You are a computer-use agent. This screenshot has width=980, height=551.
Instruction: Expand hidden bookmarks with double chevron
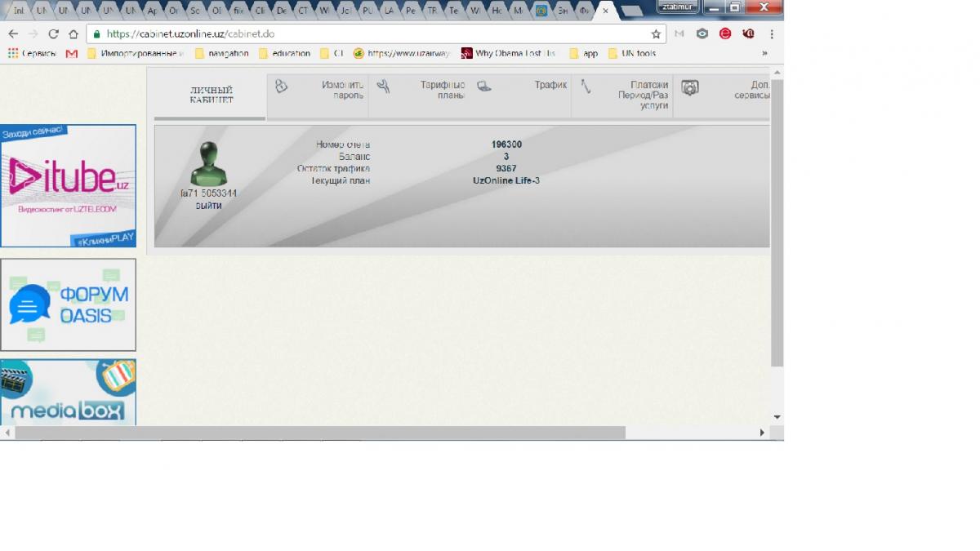(764, 54)
